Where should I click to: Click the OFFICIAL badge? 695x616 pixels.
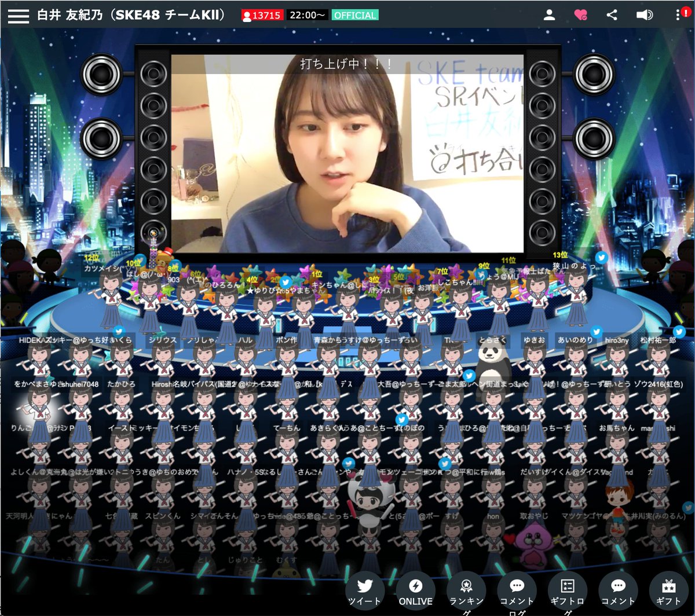356,16
